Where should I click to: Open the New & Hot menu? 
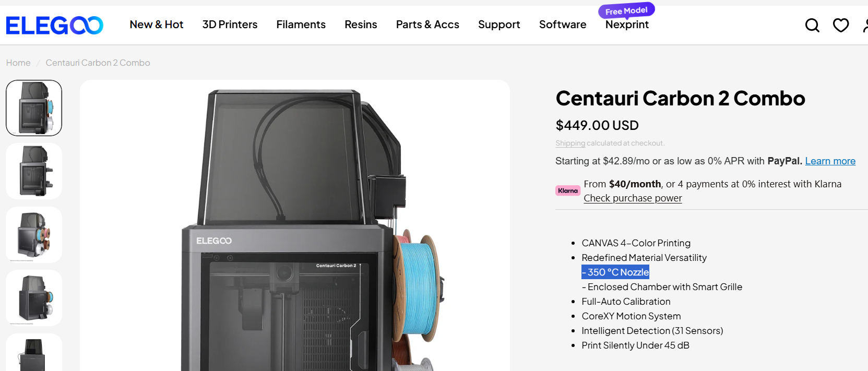tap(157, 25)
